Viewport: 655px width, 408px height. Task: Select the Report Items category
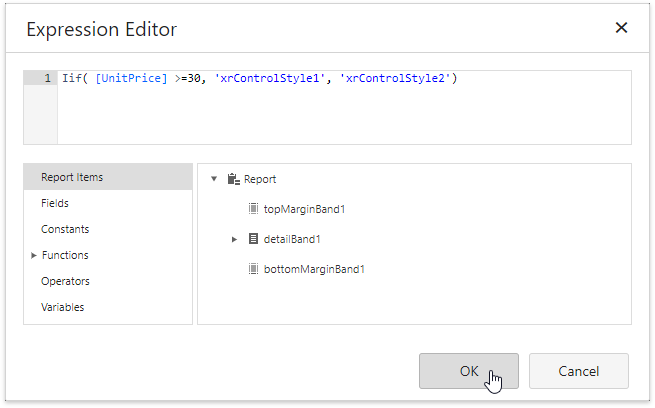pos(72,177)
